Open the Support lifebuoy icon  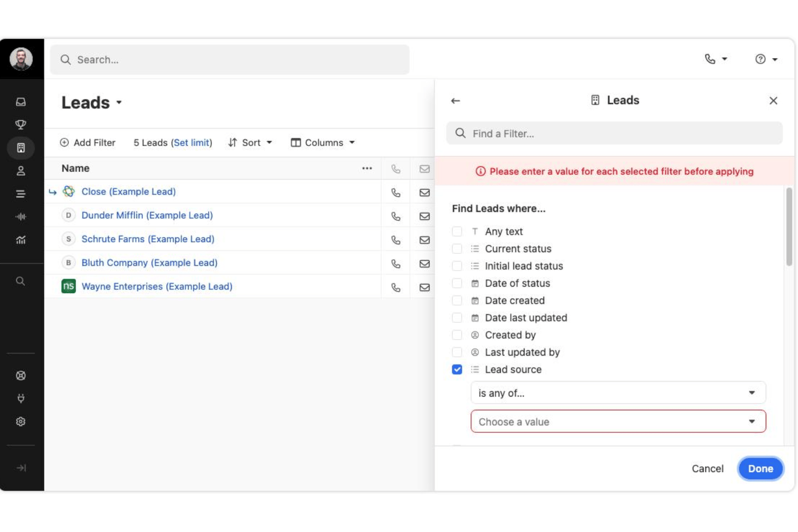[20, 376]
